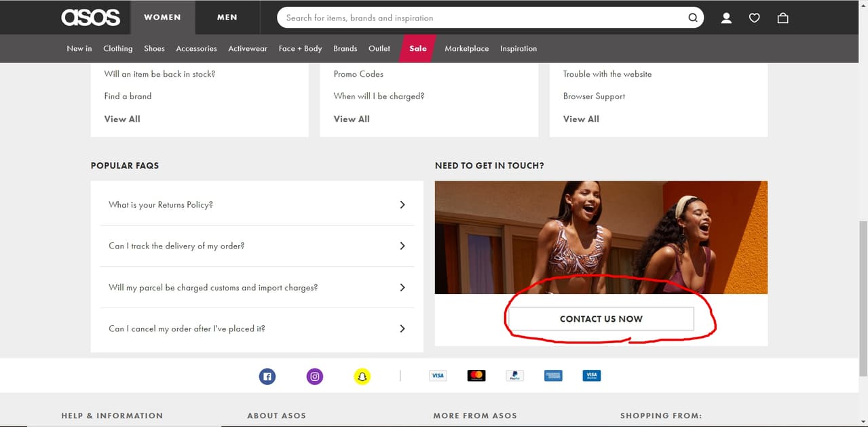Expand the track delivery FAQ chevron

402,246
